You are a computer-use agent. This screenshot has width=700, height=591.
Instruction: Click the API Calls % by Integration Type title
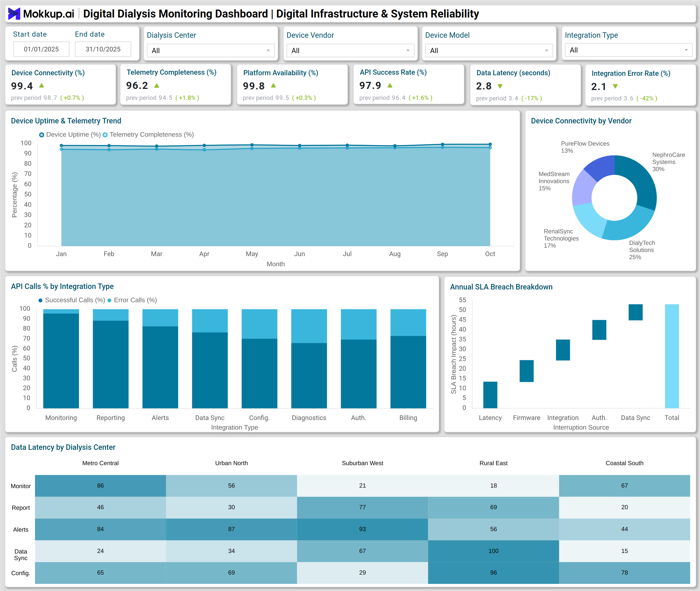62,286
